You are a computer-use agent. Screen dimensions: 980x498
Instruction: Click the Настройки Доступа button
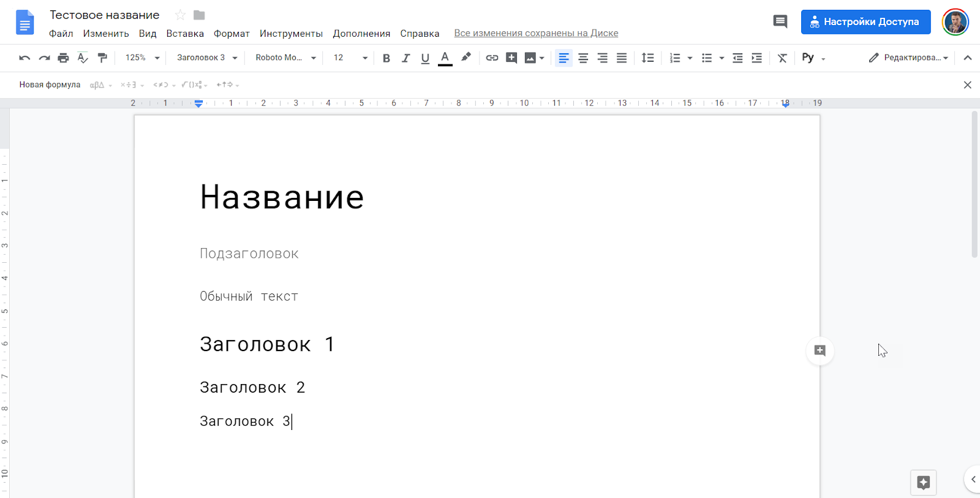tap(865, 22)
